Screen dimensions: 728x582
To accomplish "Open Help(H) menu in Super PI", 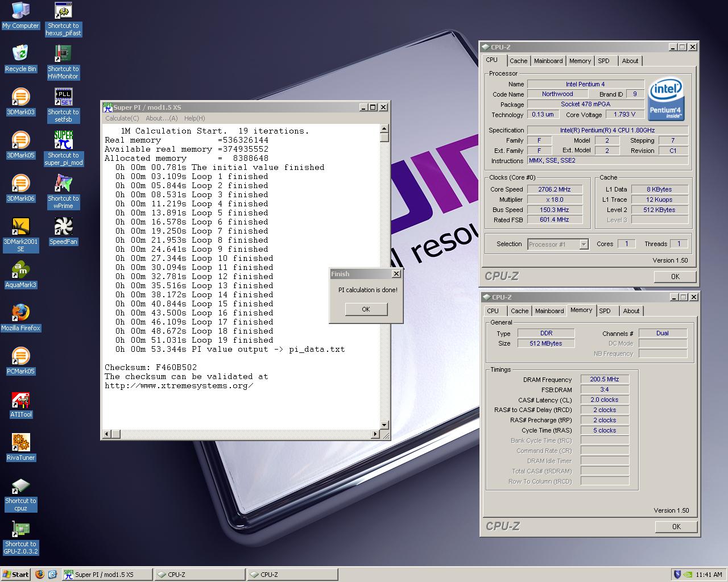I will pos(194,118).
